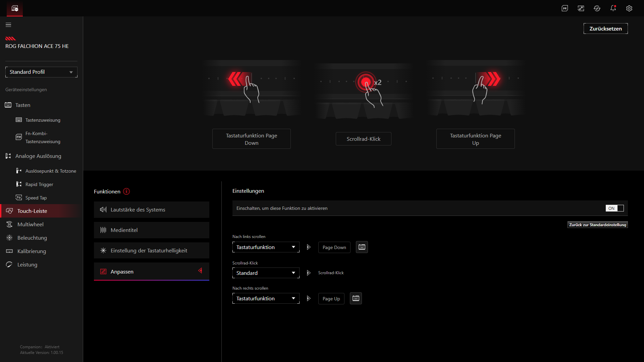Click the hamburger menu icon
Image resolution: width=644 pixels, height=362 pixels.
click(8, 25)
